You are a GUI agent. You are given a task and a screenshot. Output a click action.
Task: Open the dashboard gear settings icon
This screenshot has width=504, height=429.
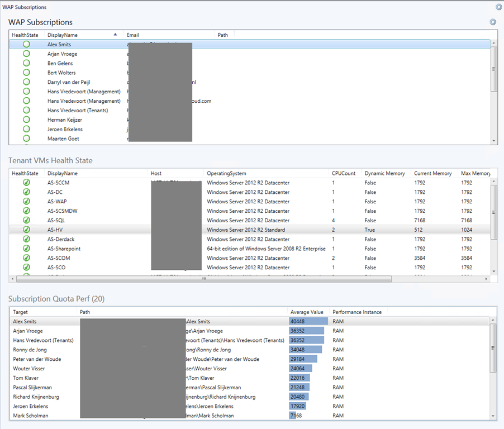(498, 7)
